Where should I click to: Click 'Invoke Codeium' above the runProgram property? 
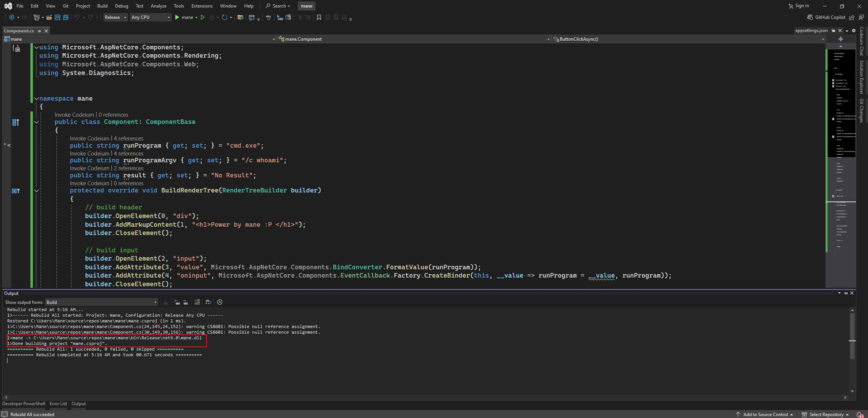[x=89, y=139]
